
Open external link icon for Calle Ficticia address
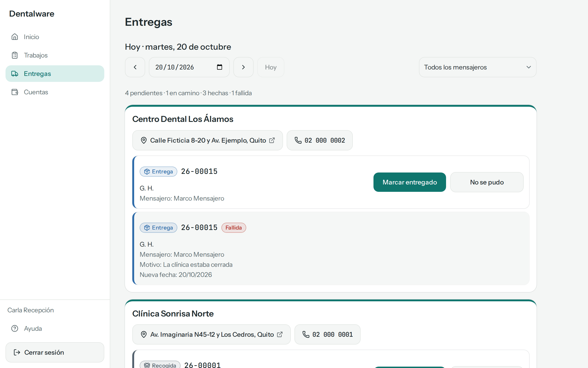(x=272, y=141)
